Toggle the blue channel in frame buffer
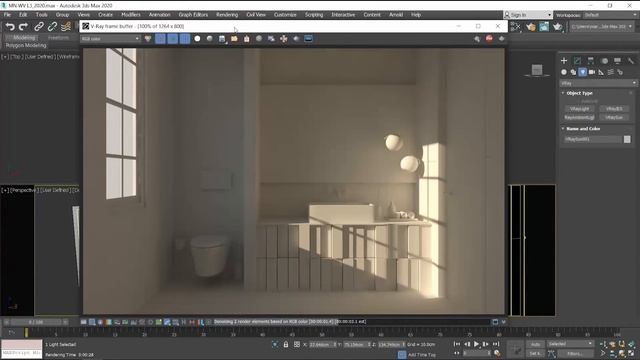Image resolution: width=640 pixels, height=360 pixels. [x=185, y=39]
